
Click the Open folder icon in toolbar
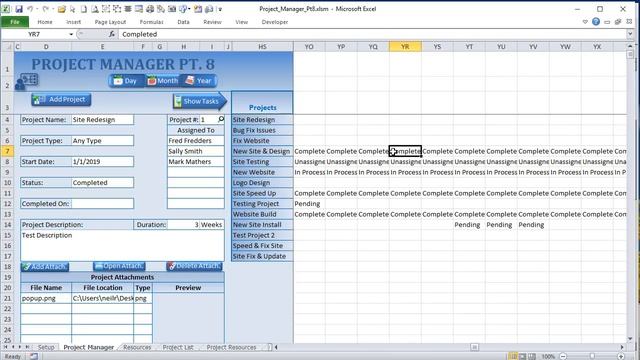pyautogui.click(x=62, y=9)
